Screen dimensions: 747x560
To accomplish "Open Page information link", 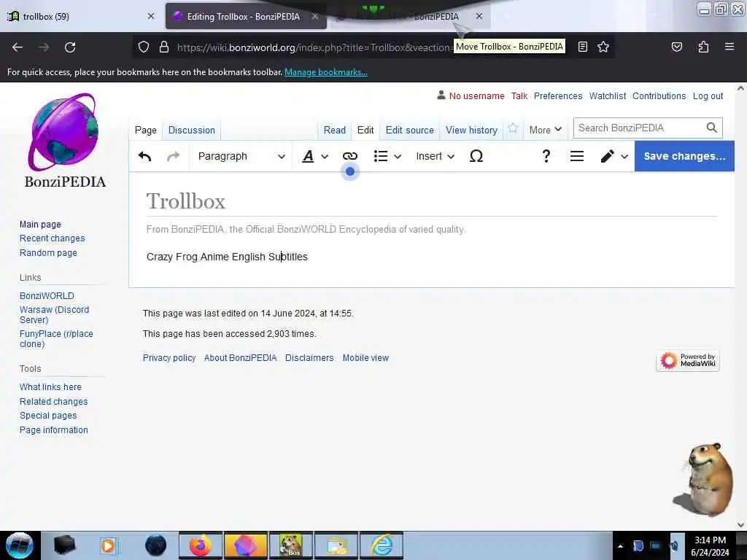I will [53, 430].
